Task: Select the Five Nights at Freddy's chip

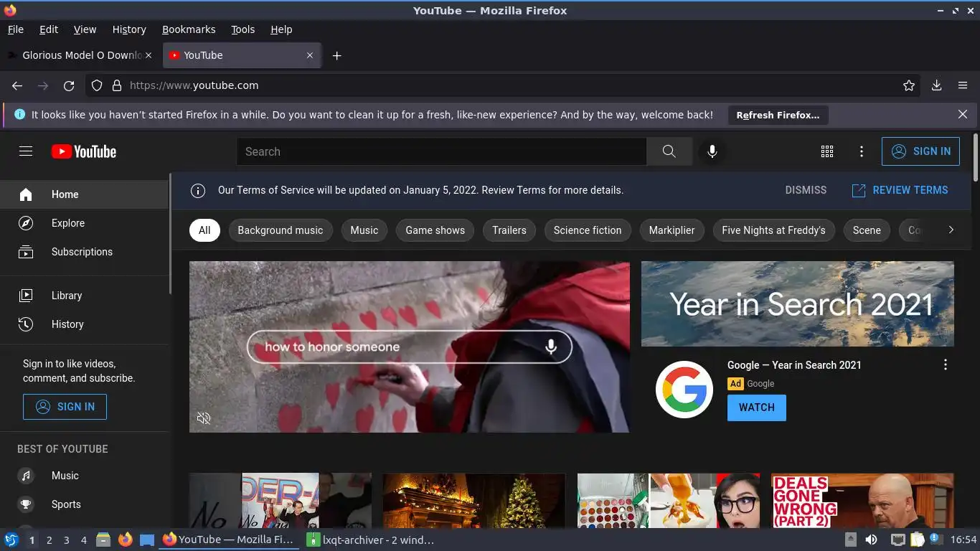Action: tap(774, 230)
